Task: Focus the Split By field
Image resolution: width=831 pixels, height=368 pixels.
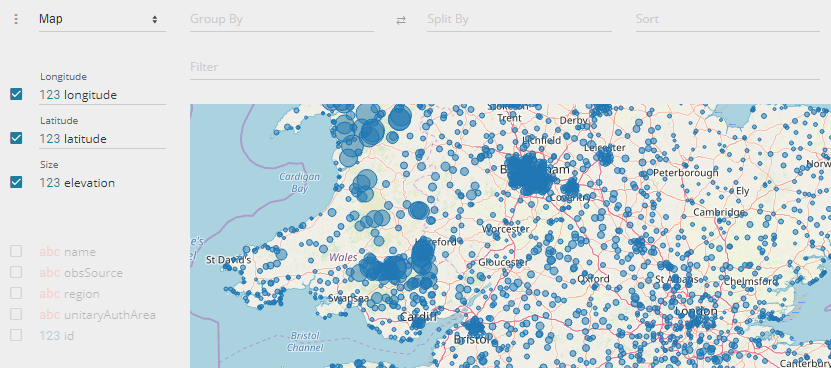Action: click(519, 20)
